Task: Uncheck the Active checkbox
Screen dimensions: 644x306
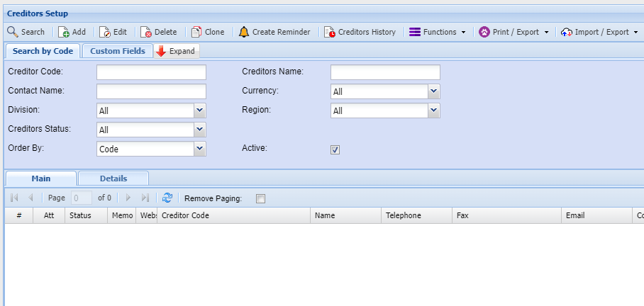Action: [x=335, y=149]
